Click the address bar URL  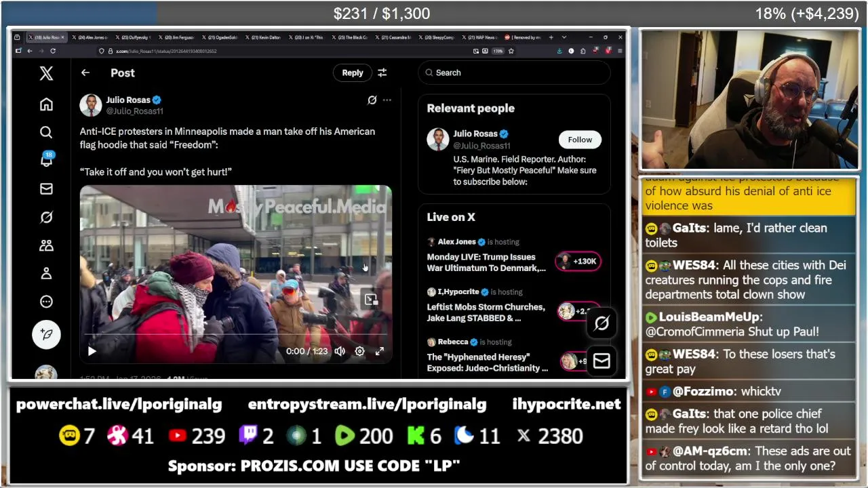(166, 51)
